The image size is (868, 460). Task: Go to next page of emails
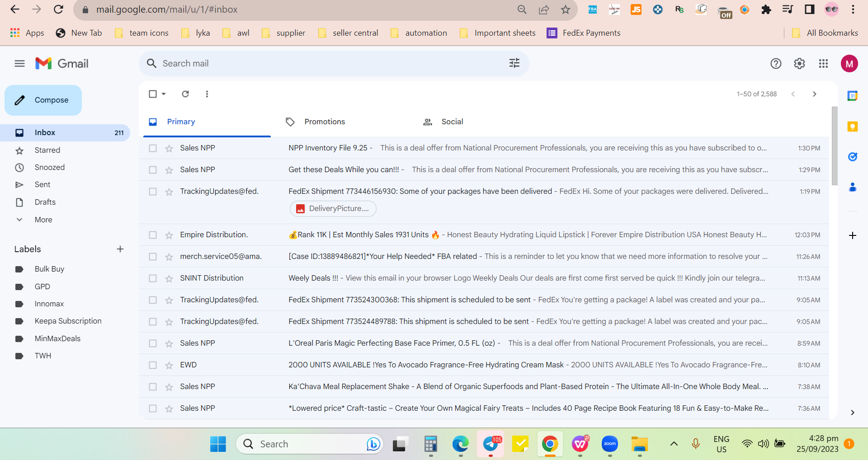point(815,94)
